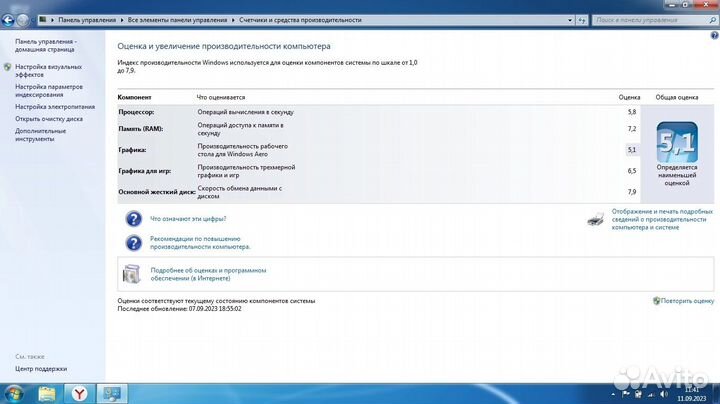The image size is (720, 404).
Task: Click the blue question mark icon beside 'Что означают эти цифры?'
Action: [x=132, y=219]
